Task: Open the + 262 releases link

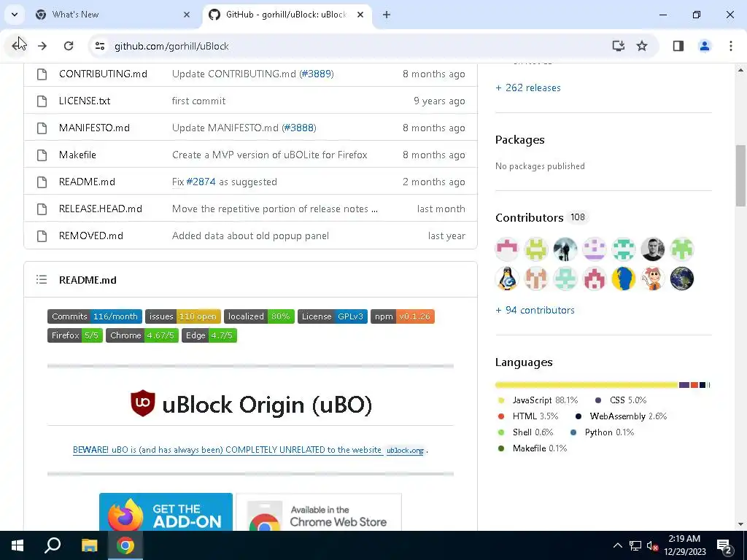Action: click(x=528, y=87)
